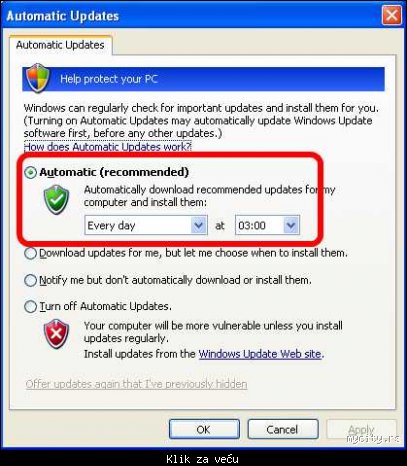Confirm settings with the OK button

204,429
